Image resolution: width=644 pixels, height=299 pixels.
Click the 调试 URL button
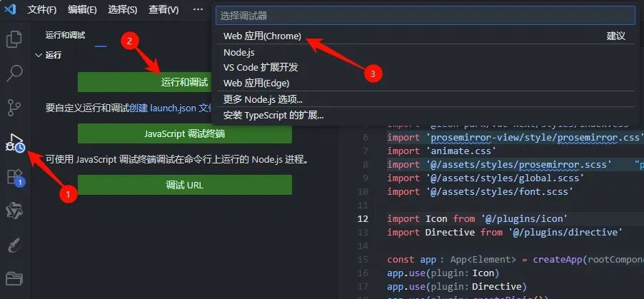[x=185, y=185]
